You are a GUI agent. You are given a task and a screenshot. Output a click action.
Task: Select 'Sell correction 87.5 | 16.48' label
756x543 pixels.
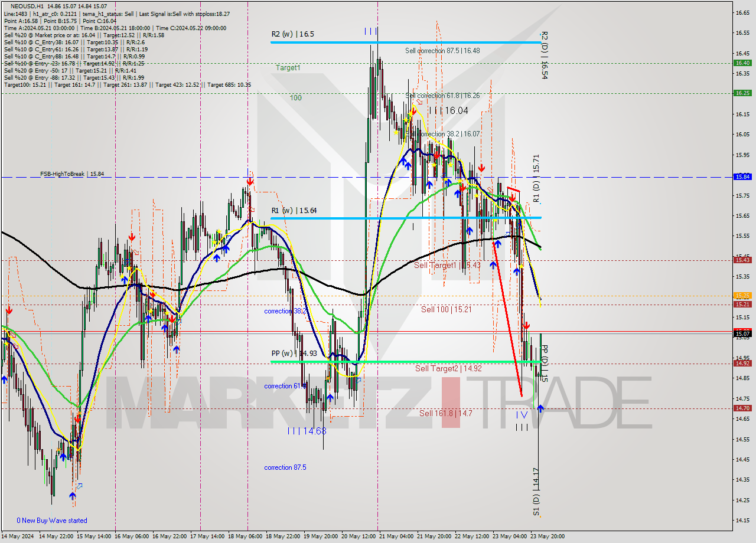click(442, 51)
